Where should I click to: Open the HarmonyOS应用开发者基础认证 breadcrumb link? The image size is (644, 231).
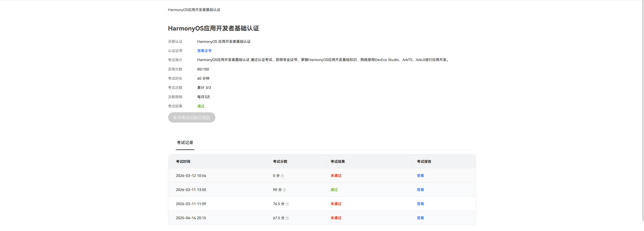click(x=194, y=10)
